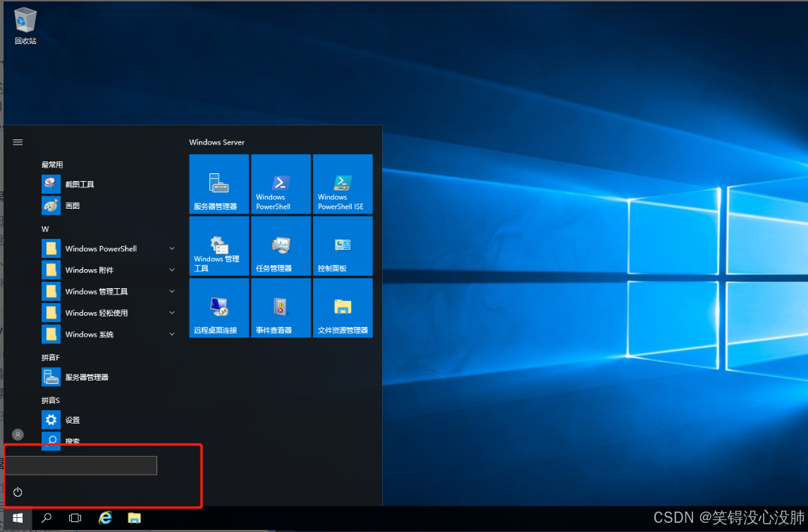Launch Internet Explorer from taskbar
This screenshot has width=808, height=532.
click(105, 518)
